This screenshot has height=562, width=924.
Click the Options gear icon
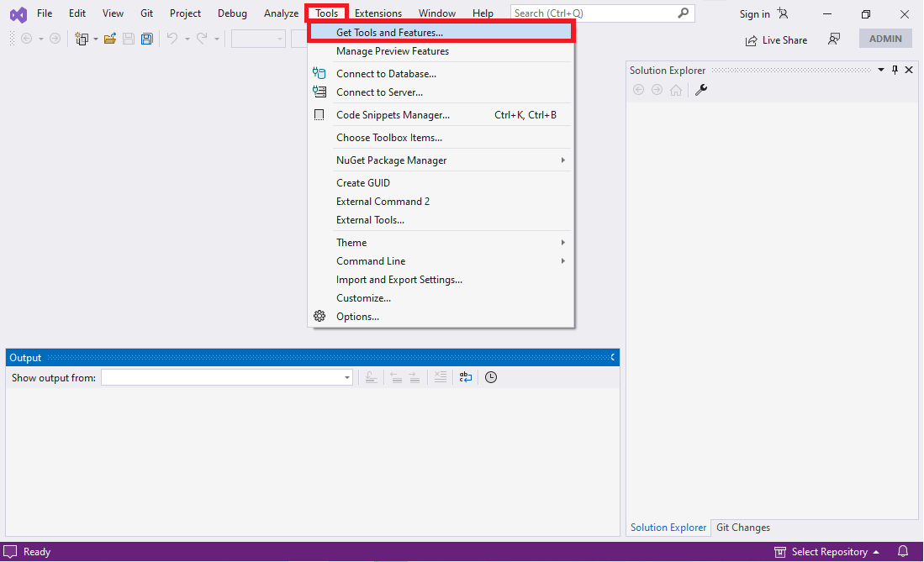point(319,316)
